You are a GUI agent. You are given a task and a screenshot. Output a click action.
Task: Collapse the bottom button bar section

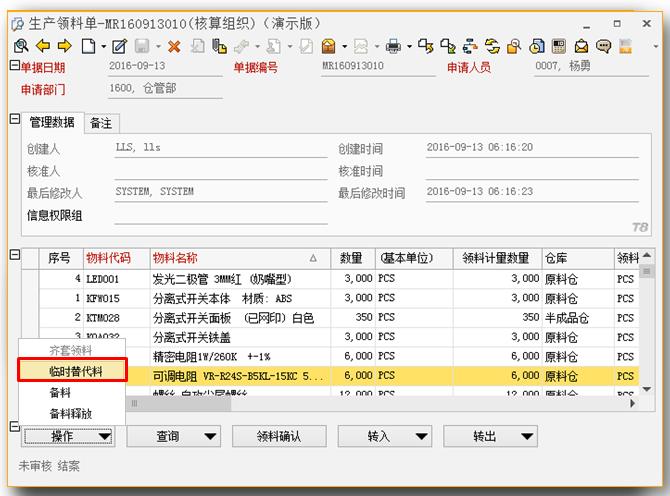click(15, 426)
